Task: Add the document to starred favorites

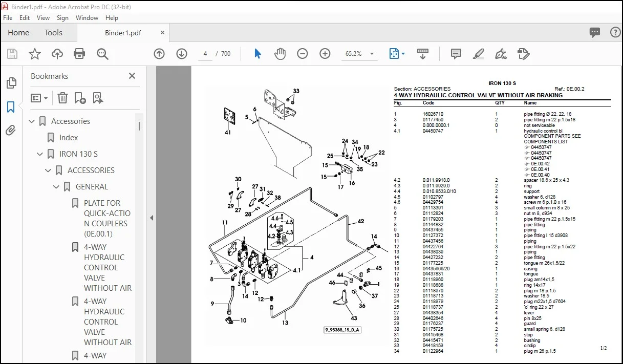Action: 35,54
